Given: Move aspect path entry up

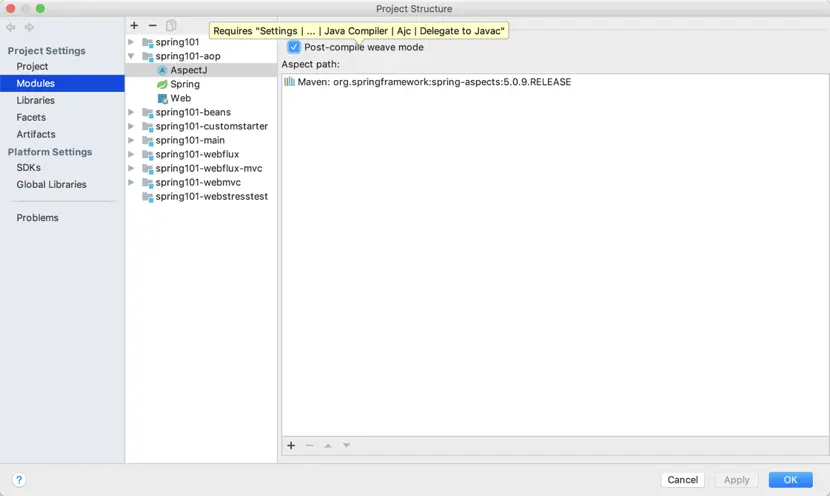Looking at the screenshot, I should [328, 446].
